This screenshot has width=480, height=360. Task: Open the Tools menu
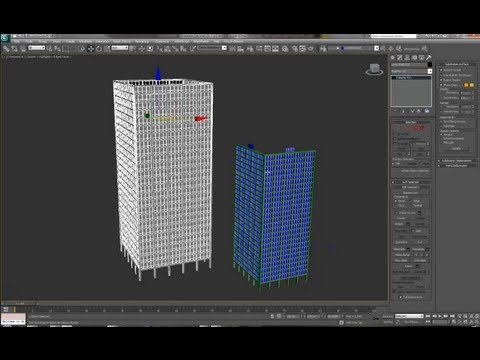coord(29,42)
